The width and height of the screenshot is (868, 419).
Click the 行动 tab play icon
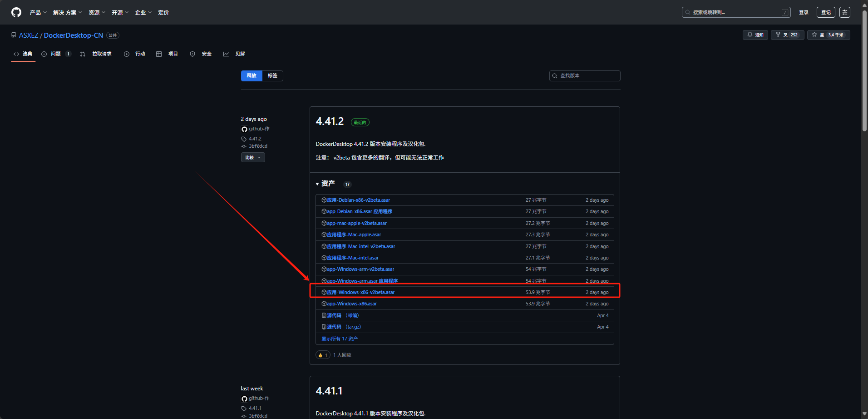[127, 54]
